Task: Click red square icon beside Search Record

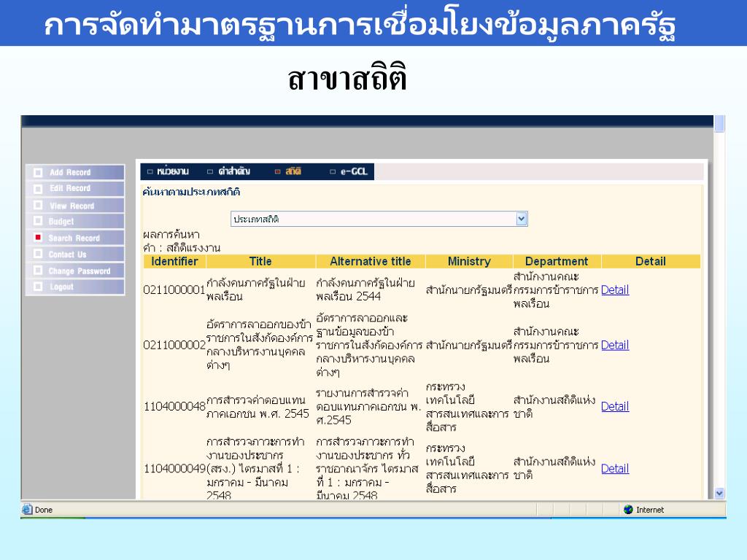Action: pos(38,237)
